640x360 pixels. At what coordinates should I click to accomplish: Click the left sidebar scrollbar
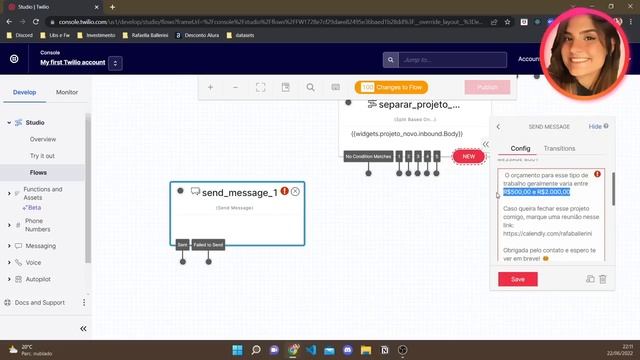pos(88,189)
